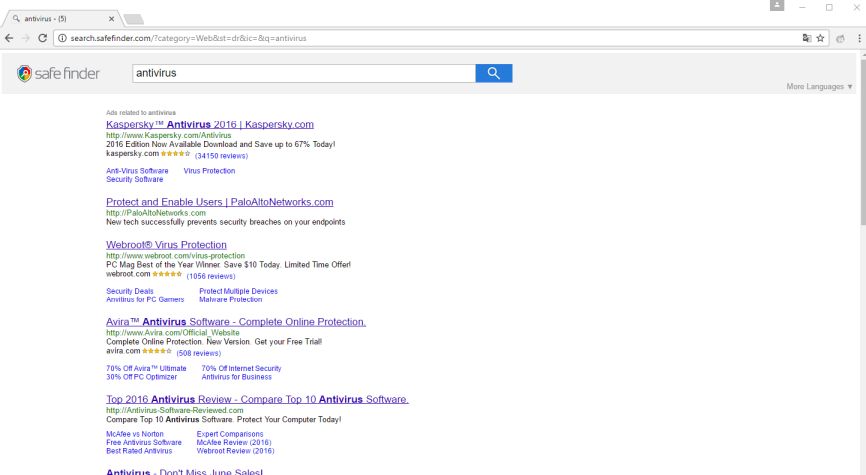Click the Antivirus-Software-Reviewed.com URL

point(175,410)
